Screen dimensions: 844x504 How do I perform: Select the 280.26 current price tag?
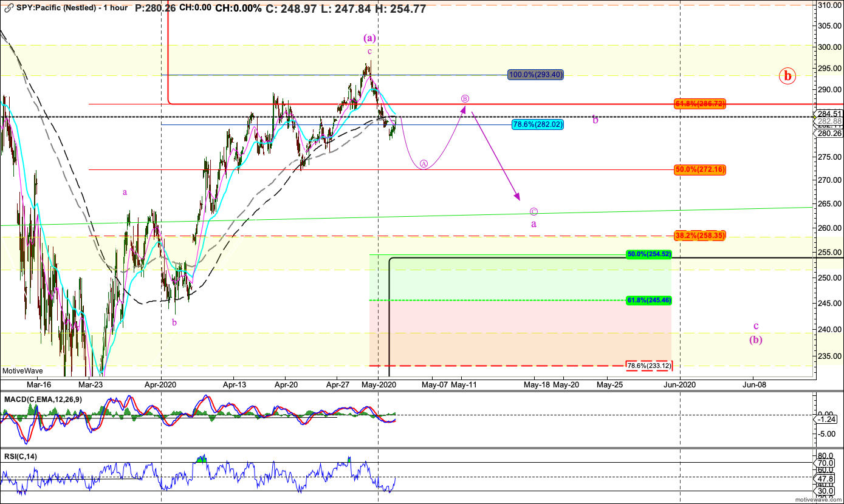828,133
